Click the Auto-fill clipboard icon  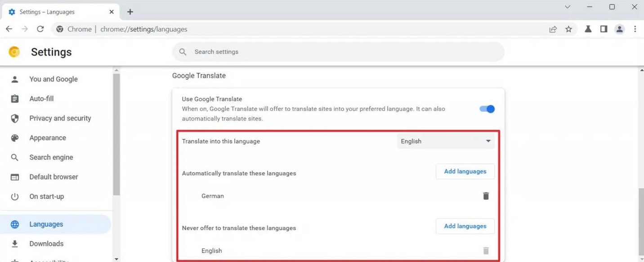15,99
